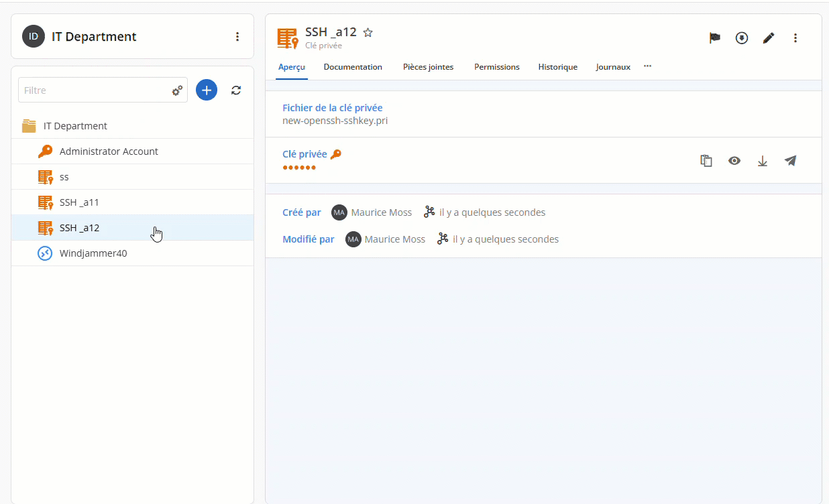Reveal the hidden private key value

point(734,161)
